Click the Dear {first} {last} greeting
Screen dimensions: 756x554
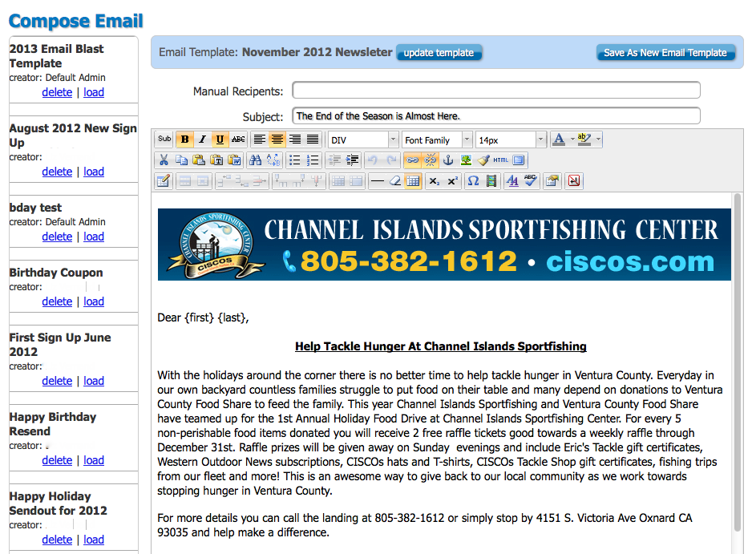tap(203, 317)
